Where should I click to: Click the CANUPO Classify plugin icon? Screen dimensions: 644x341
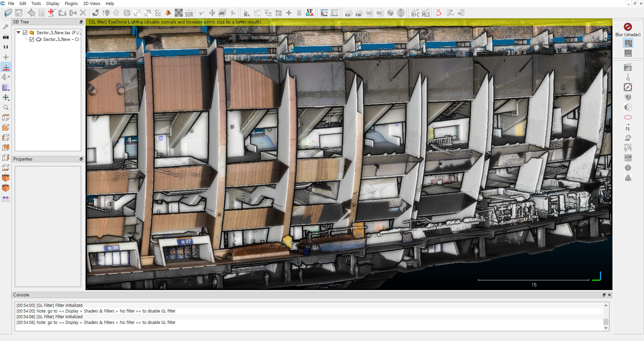[334, 13]
